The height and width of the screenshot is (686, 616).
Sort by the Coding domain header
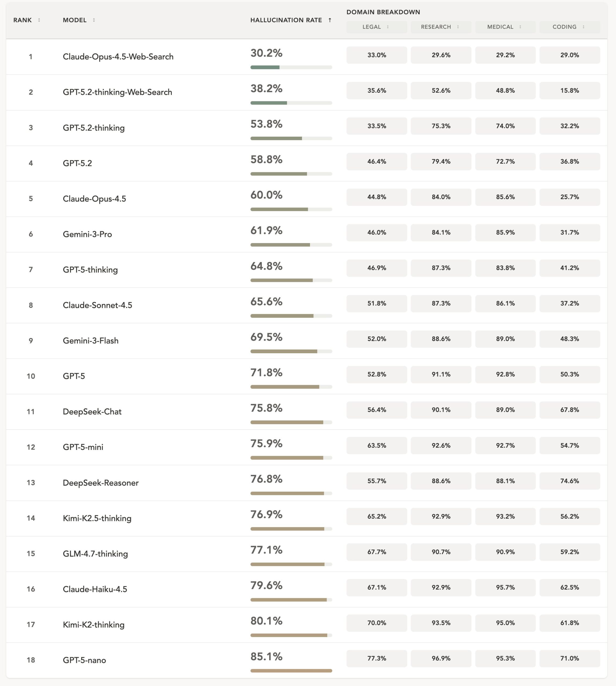click(x=564, y=27)
